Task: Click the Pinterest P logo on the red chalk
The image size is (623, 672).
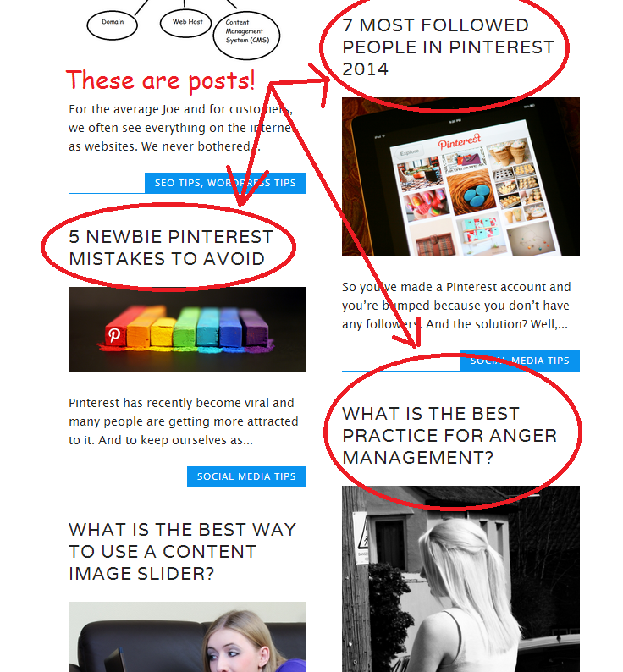Action: [x=114, y=334]
